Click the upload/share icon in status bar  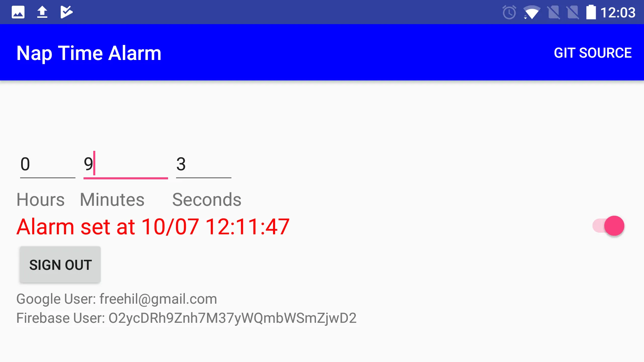point(43,12)
